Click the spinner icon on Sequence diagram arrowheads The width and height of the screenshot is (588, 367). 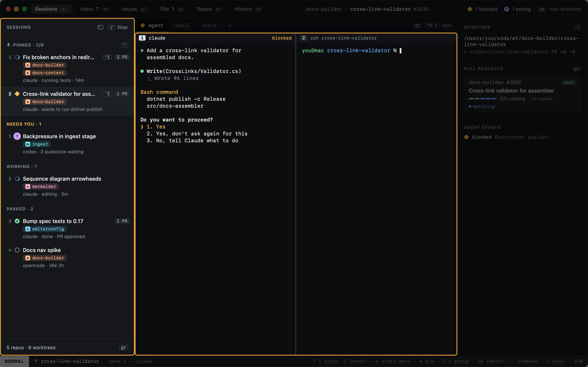pos(17,179)
